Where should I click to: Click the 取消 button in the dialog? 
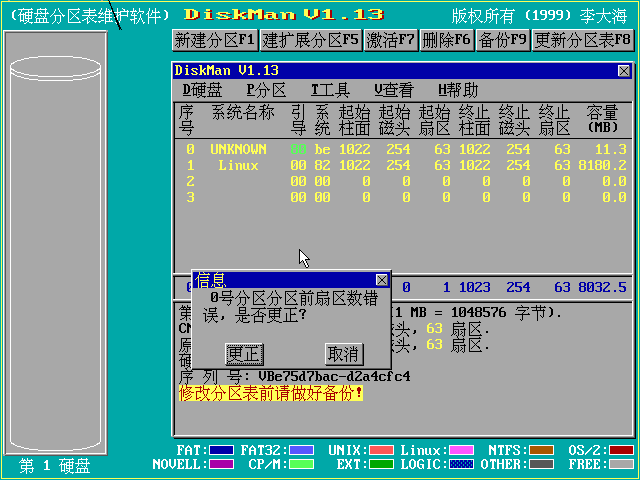(344, 354)
